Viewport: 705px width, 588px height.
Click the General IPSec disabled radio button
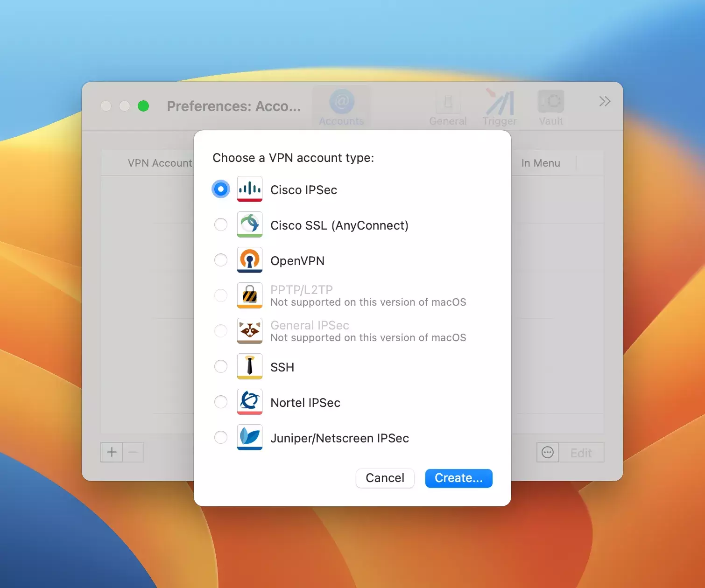click(x=221, y=331)
